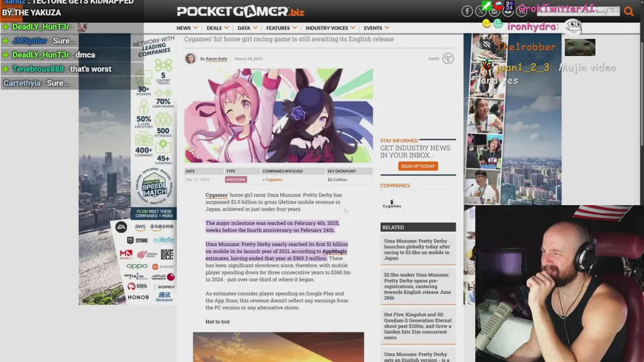Screen dimensions: 644x362
Task: Click the article subtitle about English release
Action: click(289, 39)
